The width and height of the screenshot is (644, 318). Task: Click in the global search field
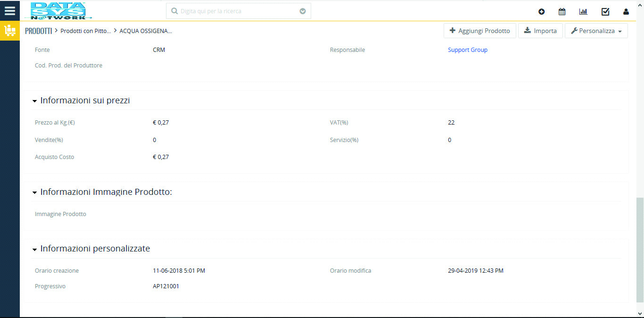[238, 11]
